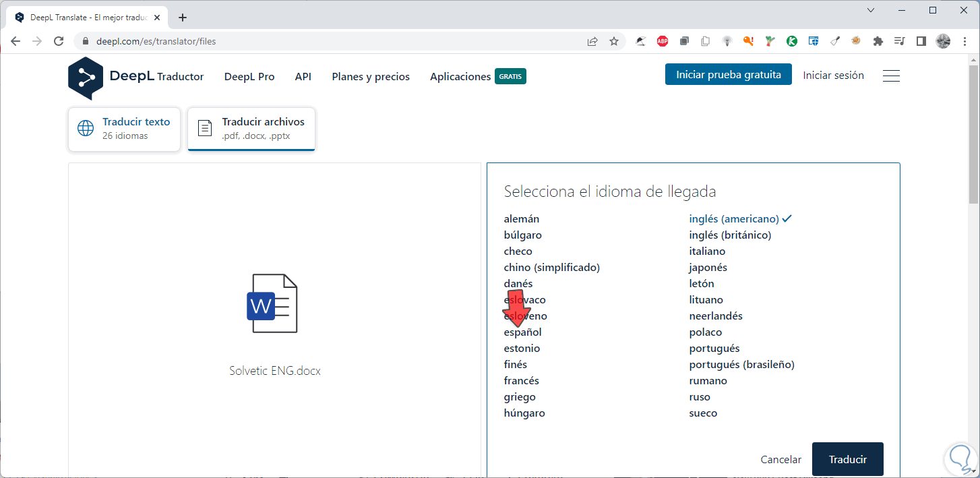The width and height of the screenshot is (980, 478).
Task: Select danés as target language
Action: click(x=518, y=283)
